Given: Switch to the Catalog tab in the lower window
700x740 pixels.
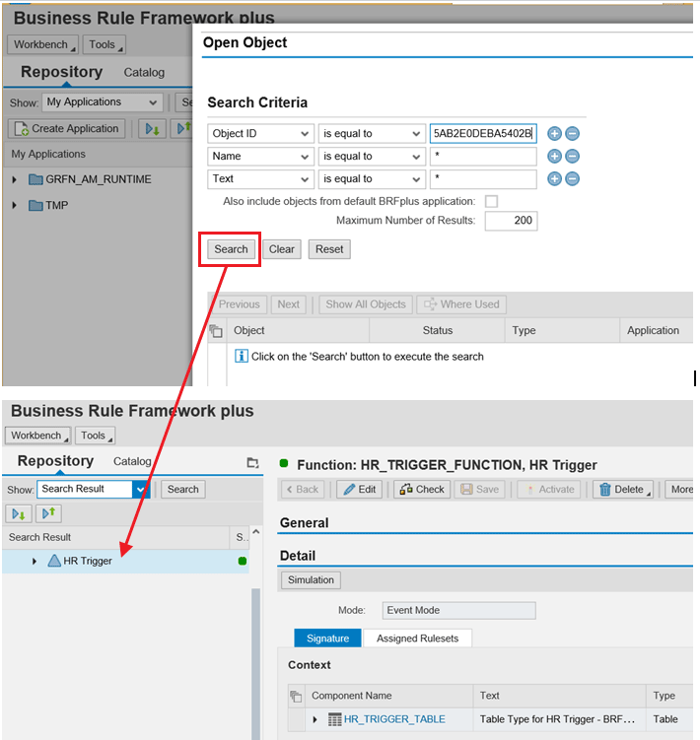Looking at the screenshot, I should click(x=132, y=461).
